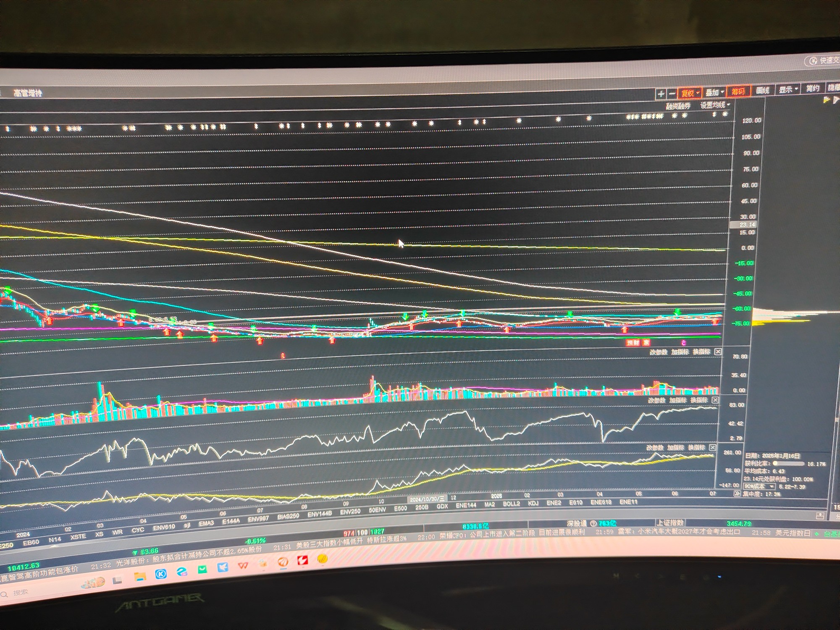
Task: Click 改参数 in the middle indicator sub-chart
Action: [x=656, y=400]
